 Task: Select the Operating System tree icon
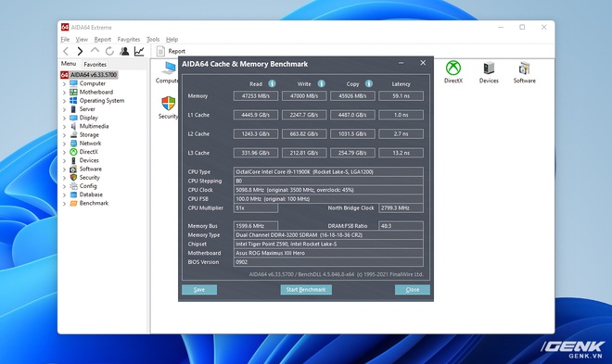click(73, 101)
